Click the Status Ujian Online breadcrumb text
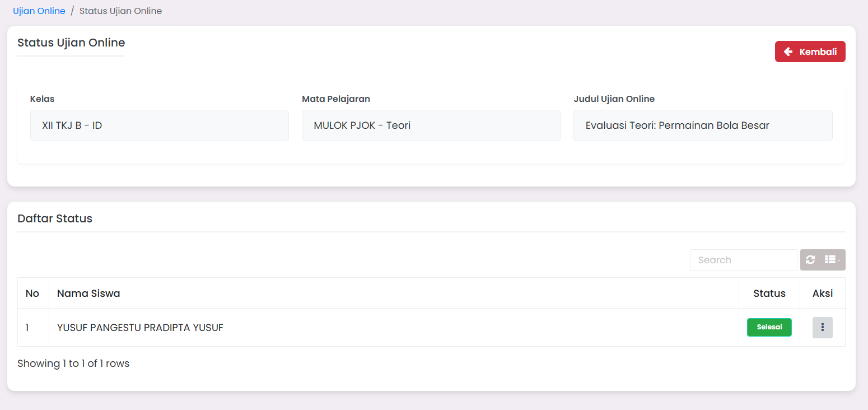Image resolution: width=868 pixels, height=410 pixels. [120, 11]
